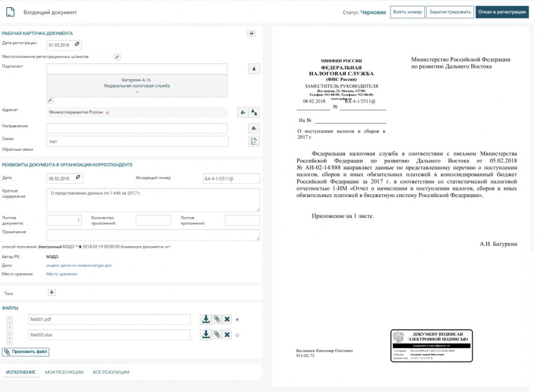Select the radio button for file003.xlsx

(237, 335)
